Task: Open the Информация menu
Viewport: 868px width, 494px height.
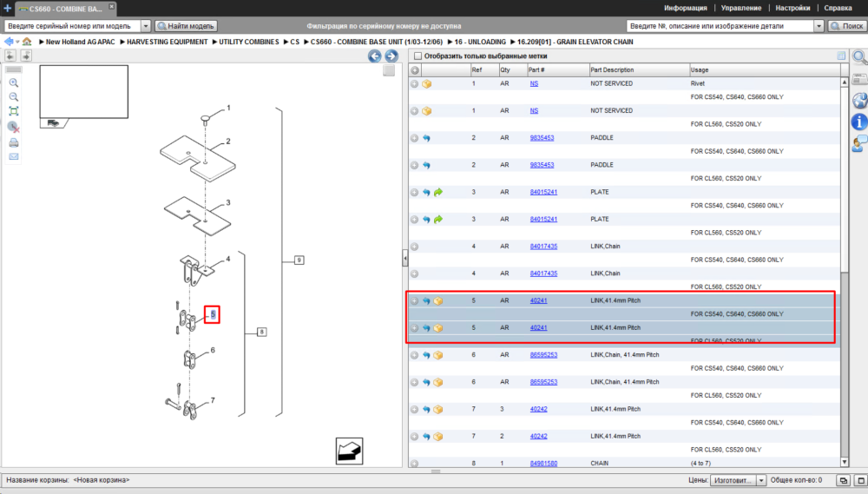Action: (686, 9)
